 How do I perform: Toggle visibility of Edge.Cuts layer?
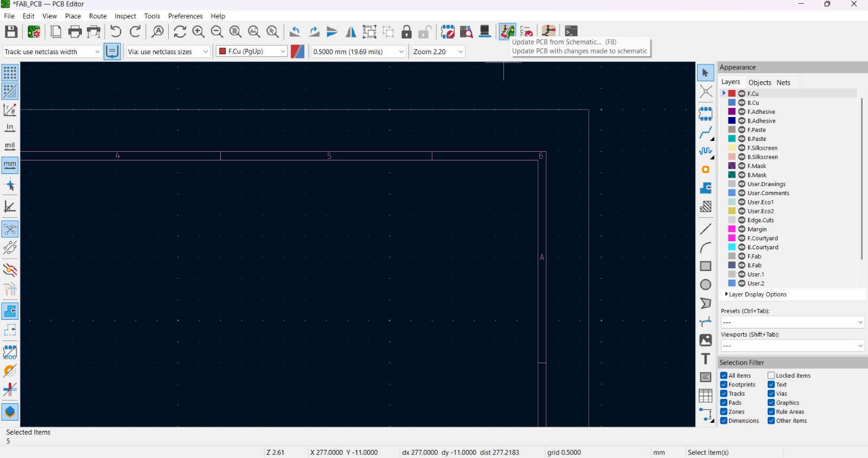pos(742,221)
